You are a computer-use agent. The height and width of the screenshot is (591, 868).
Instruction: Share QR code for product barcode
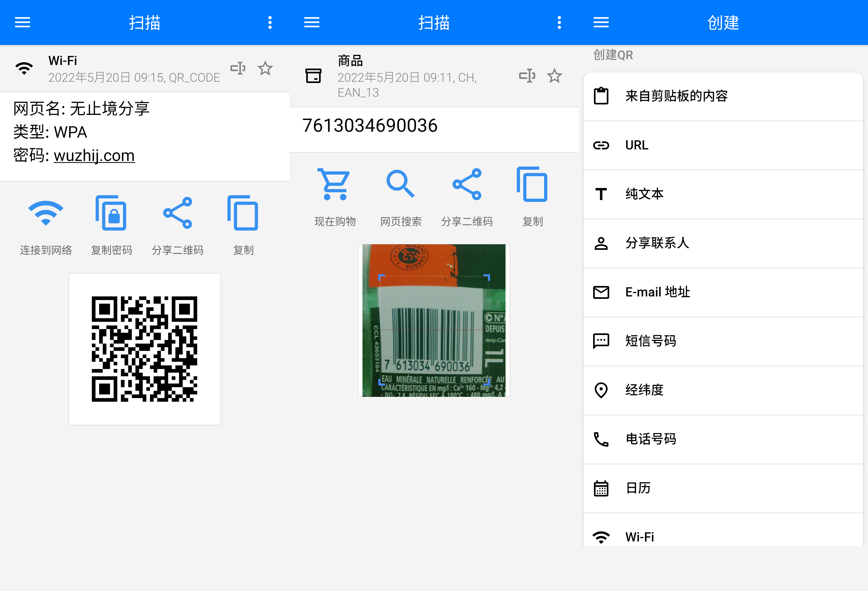[466, 185]
